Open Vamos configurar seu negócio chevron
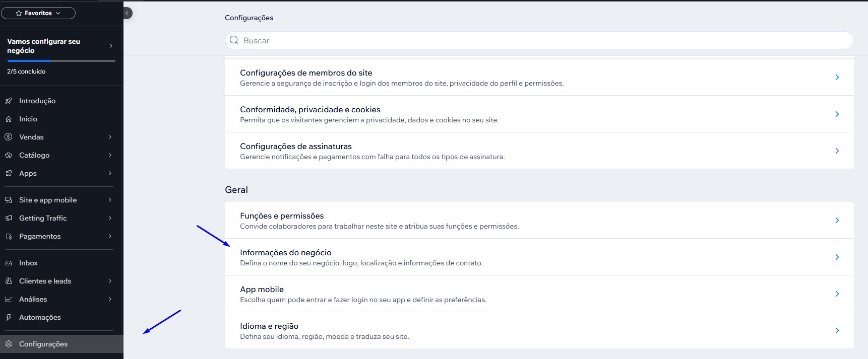Screen dimensions: 868x359 [111, 46]
